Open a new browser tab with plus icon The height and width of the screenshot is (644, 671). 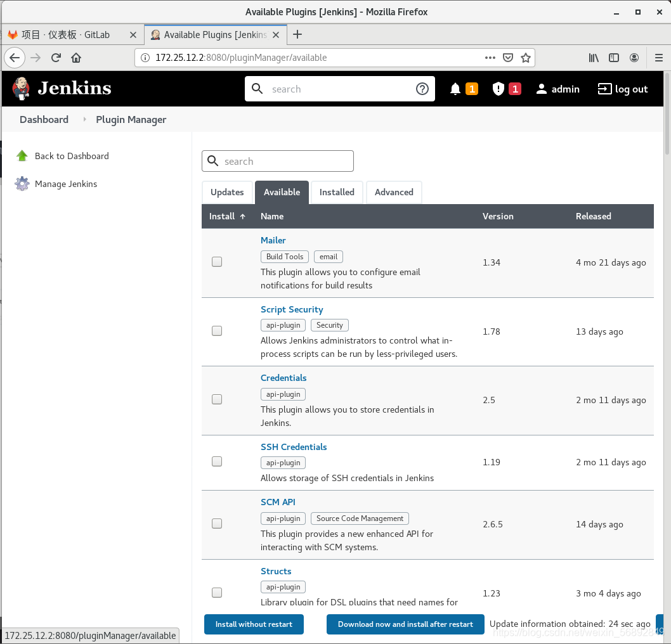coord(297,35)
